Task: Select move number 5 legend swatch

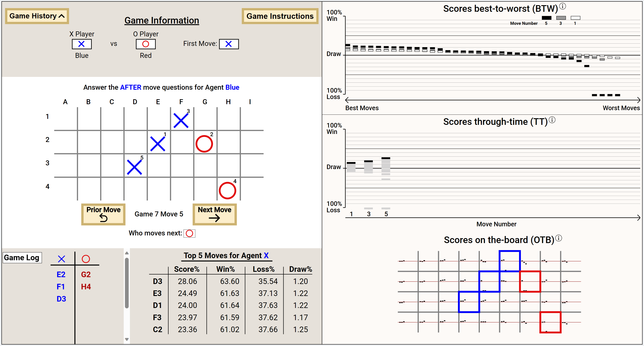Action: (x=546, y=18)
